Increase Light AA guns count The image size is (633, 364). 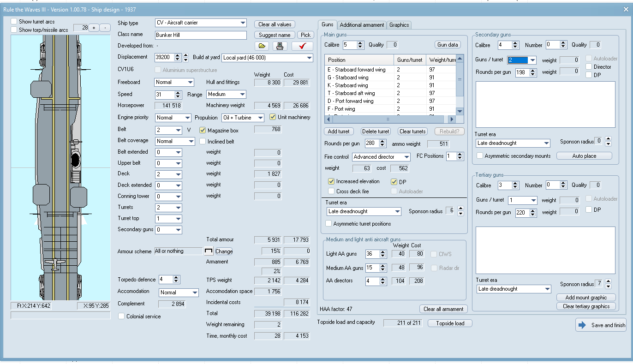click(382, 252)
